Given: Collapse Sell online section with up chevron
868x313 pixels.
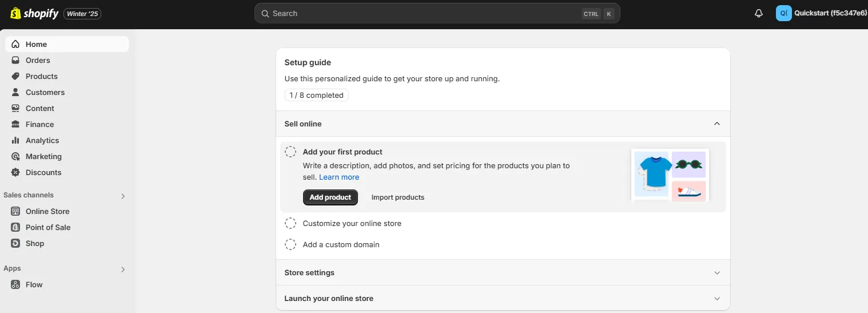Looking at the screenshot, I should click(x=717, y=124).
